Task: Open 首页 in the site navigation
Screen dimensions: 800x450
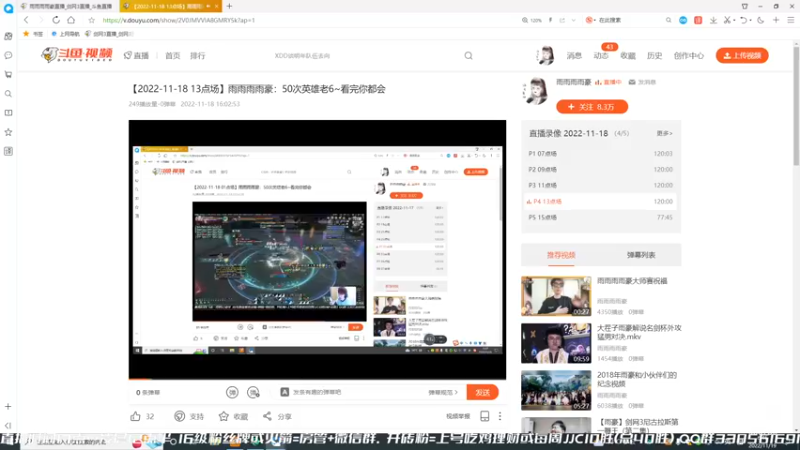Action: [x=172, y=56]
